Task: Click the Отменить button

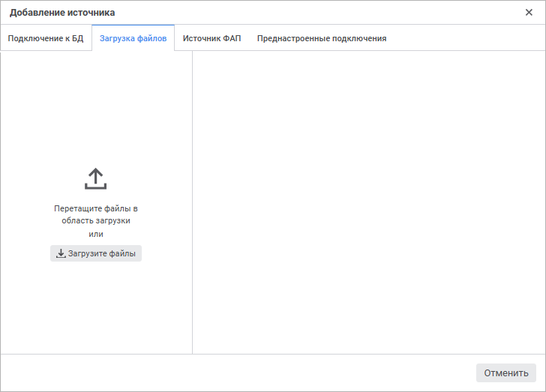Action: 506,373
